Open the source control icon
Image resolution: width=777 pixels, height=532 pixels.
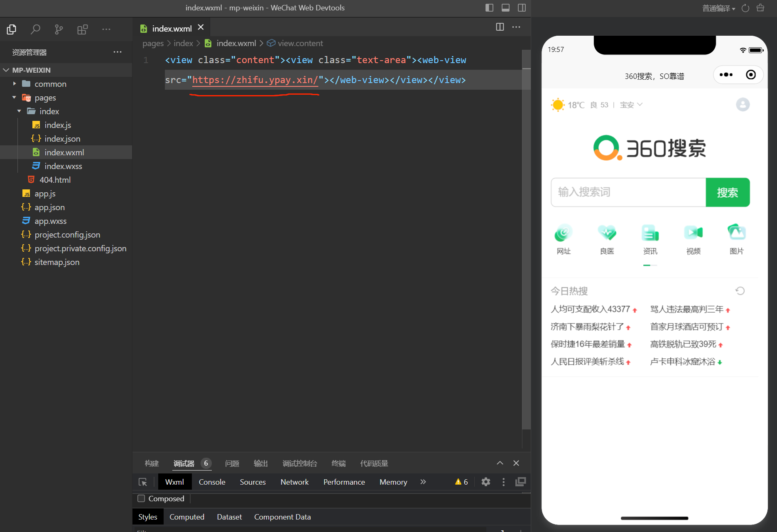tap(59, 29)
